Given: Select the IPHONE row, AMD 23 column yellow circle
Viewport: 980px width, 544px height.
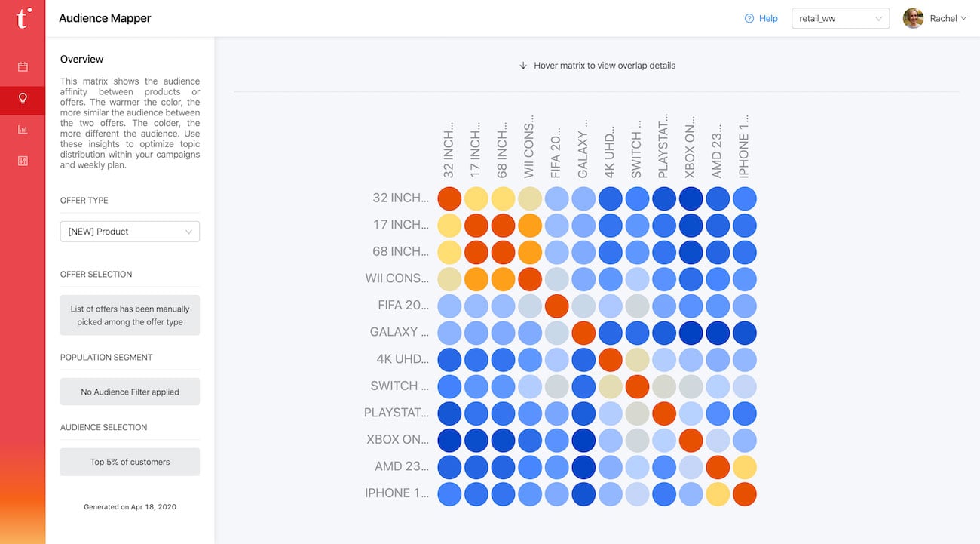Looking at the screenshot, I should pyautogui.click(x=717, y=493).
